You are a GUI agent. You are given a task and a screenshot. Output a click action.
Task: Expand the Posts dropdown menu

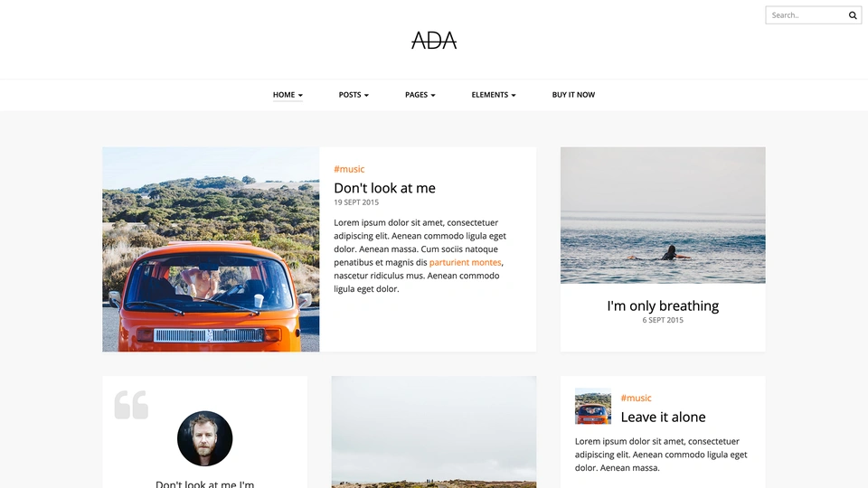point(354,95)
